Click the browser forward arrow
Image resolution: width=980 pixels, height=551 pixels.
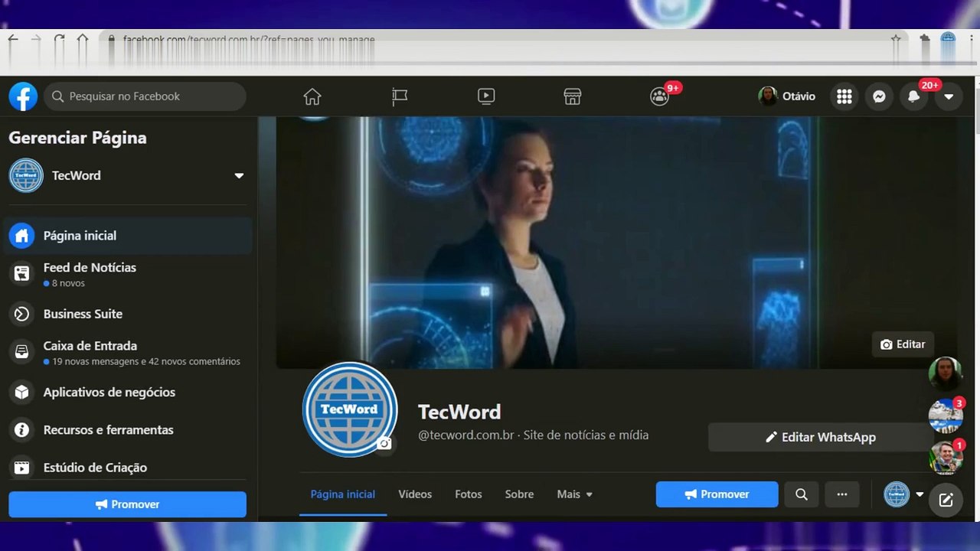36,40
